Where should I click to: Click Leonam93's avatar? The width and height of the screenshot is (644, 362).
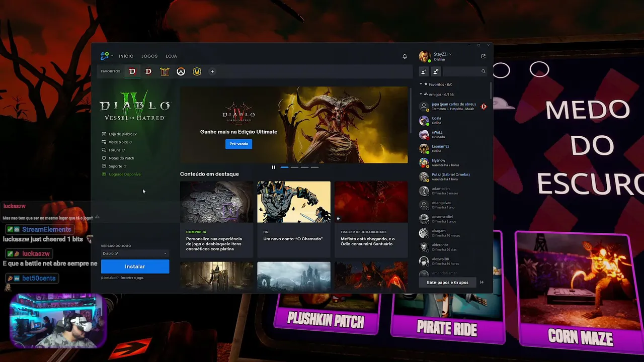[x=424, y=149]
